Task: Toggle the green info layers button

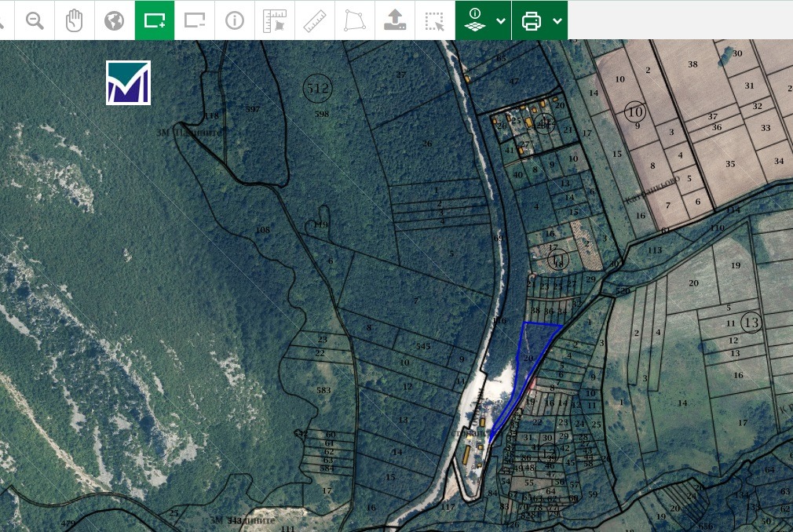Action: pyautogui.click(x=477, y=20)
